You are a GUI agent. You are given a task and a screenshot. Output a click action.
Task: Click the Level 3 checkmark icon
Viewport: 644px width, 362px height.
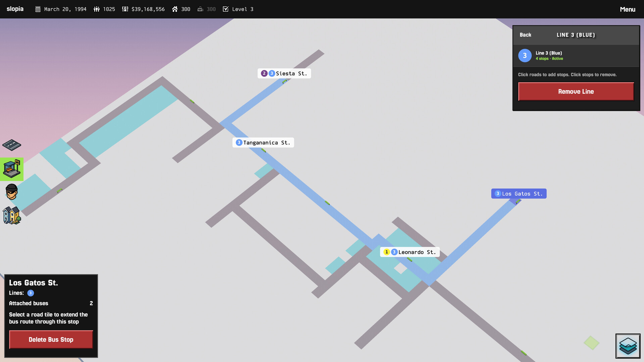[x=226, y=9]
